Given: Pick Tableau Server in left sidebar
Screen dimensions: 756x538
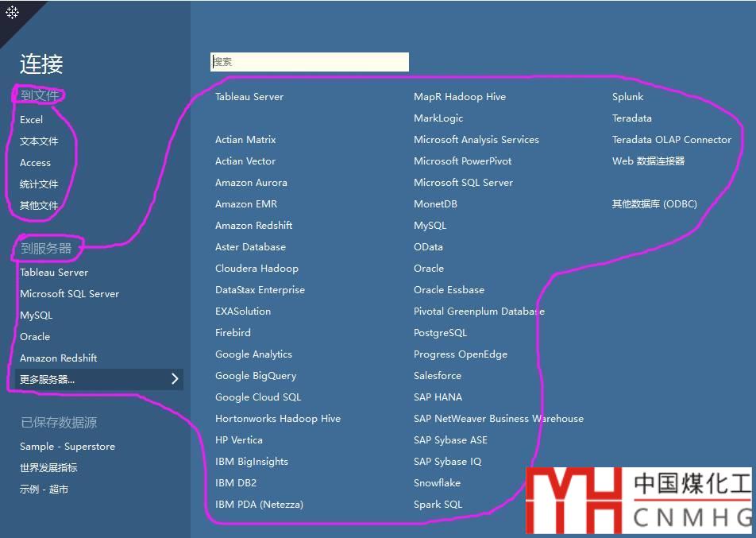Looking at the screenshot, I should (54, 272).
